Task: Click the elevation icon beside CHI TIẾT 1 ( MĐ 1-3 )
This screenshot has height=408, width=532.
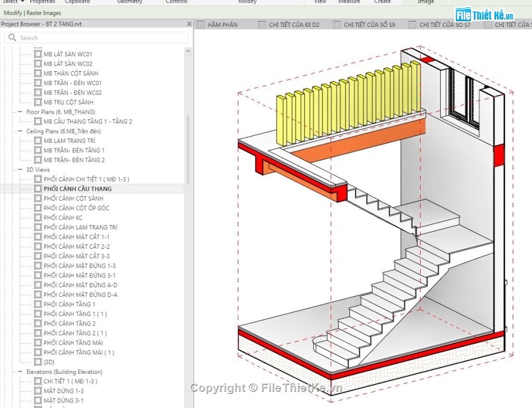Action: click(38, 381)
